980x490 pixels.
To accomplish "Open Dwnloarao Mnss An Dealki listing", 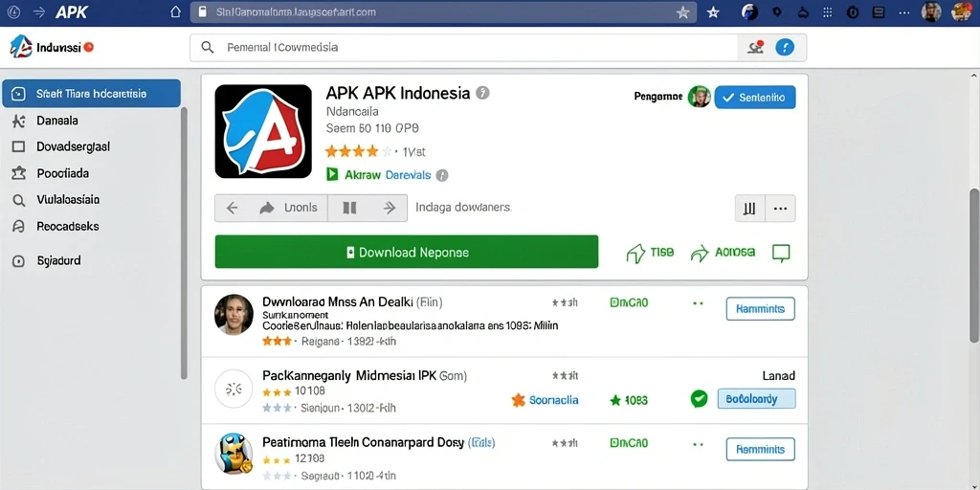I will coord(352,302).
